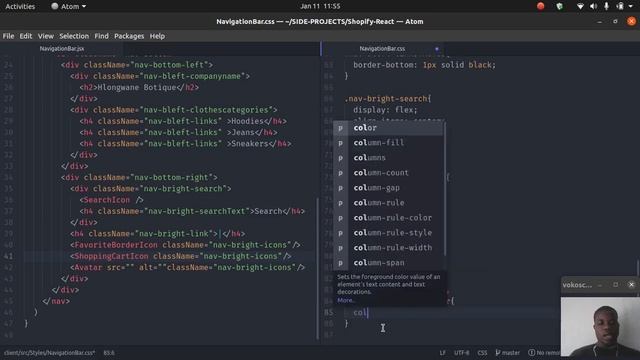
Task: Choose the 'column-rule-color' autocomplete suggestion
Action: [x=389, y=218]
